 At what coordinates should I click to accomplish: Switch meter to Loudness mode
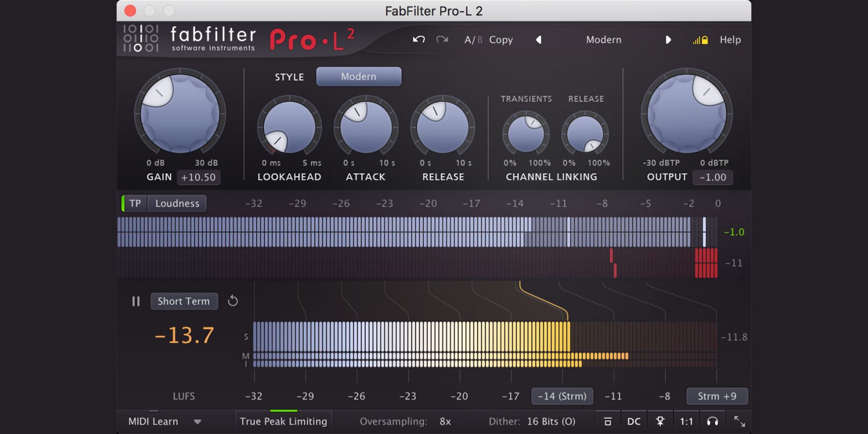point(177,204)
